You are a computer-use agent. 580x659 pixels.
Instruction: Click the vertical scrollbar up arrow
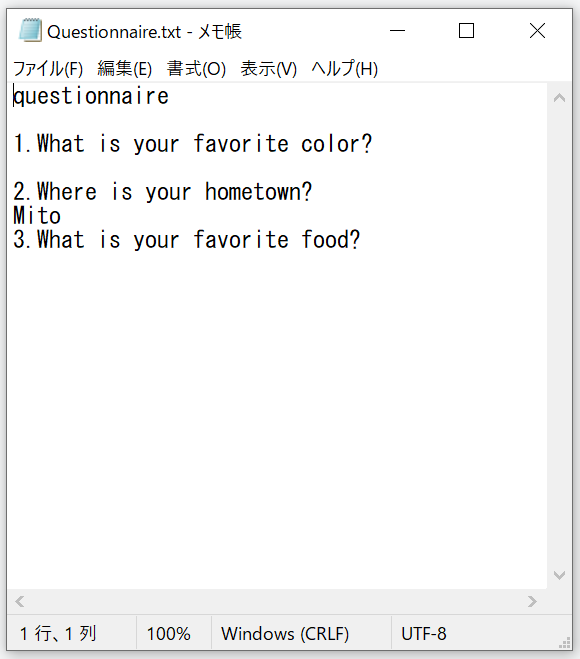tap(559, 98)
